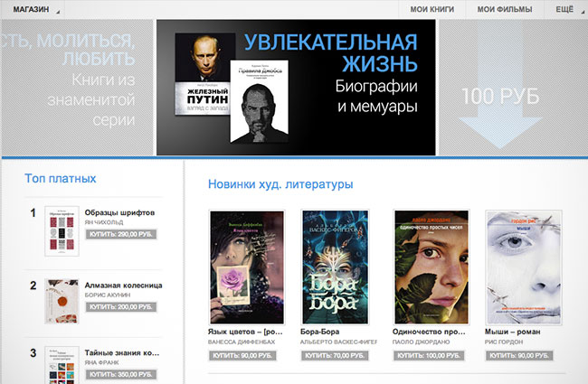This screenshot has height=384, width=588.
Task: Select author Ян Чихольд
Action: pyautogui.click(x=104, y=222)
